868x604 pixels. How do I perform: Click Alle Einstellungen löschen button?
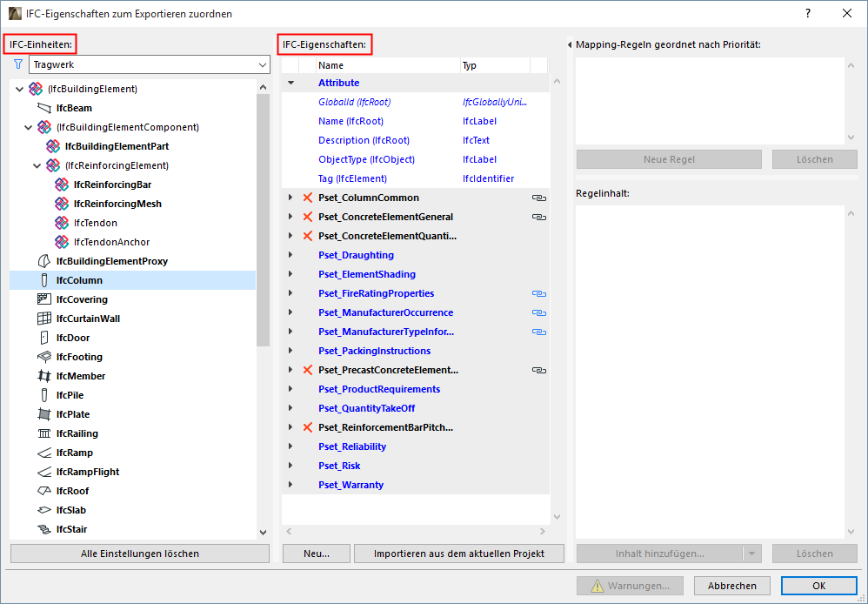[x=140, y=554]
